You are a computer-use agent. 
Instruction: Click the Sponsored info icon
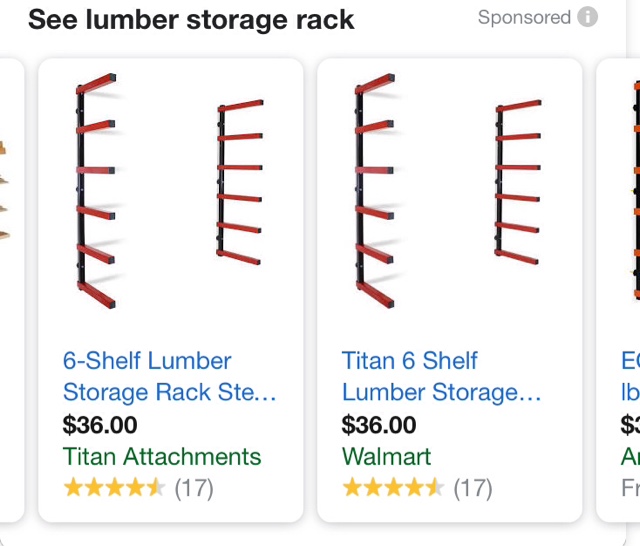[x=587, y=17]
